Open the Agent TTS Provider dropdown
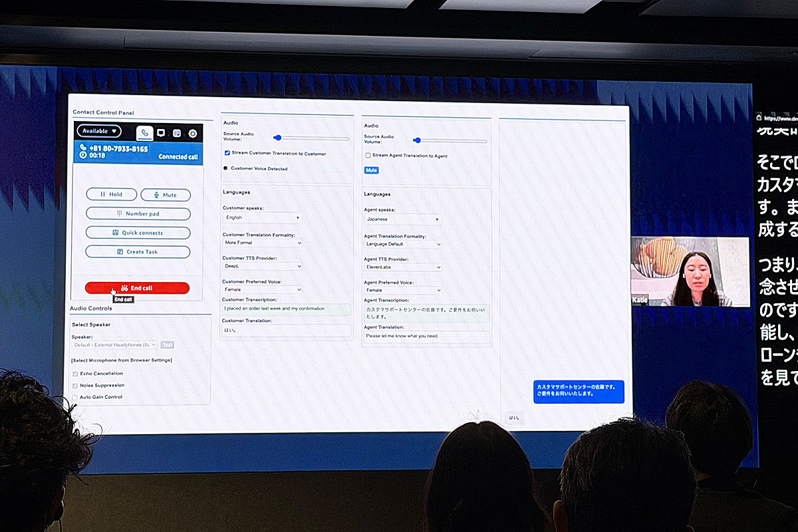 (x=403, y=267)
